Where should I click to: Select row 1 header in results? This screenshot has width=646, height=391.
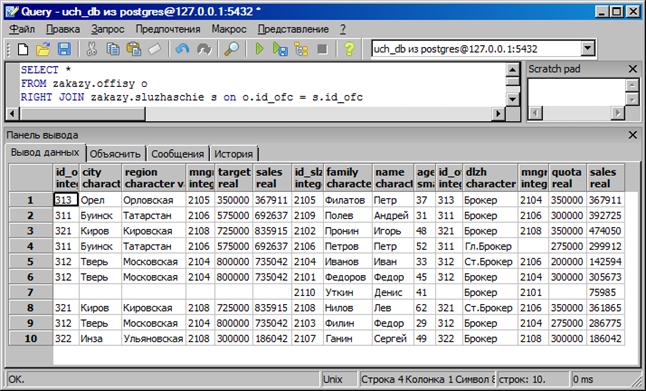pos(30,200)
